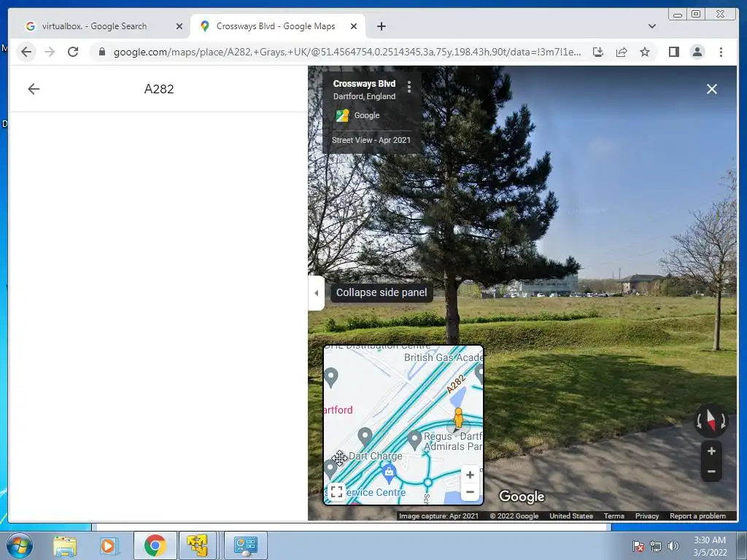Toggle the Chrome side panel button

point(673,52)
